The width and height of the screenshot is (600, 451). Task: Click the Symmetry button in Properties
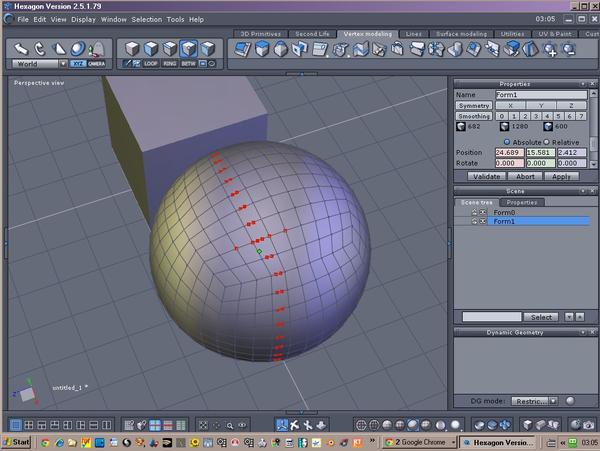coord(474,105)
